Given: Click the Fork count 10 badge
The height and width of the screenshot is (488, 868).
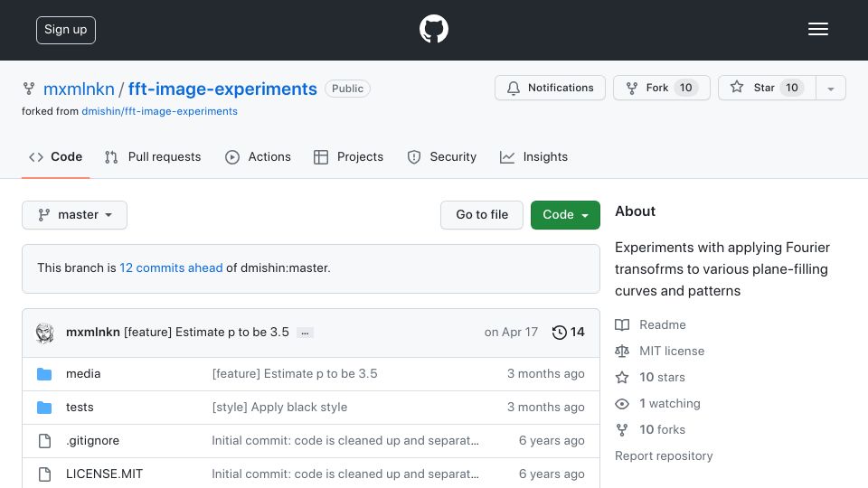Looking at the screenshot, I should 686,88.
